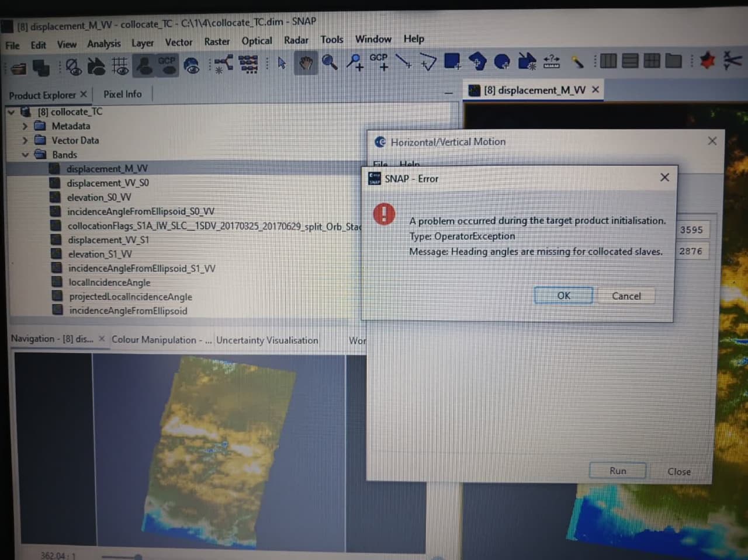This screenshot has height=560, width=748.
Task: Select the magic wand tool
Action: tap(577, 61)
